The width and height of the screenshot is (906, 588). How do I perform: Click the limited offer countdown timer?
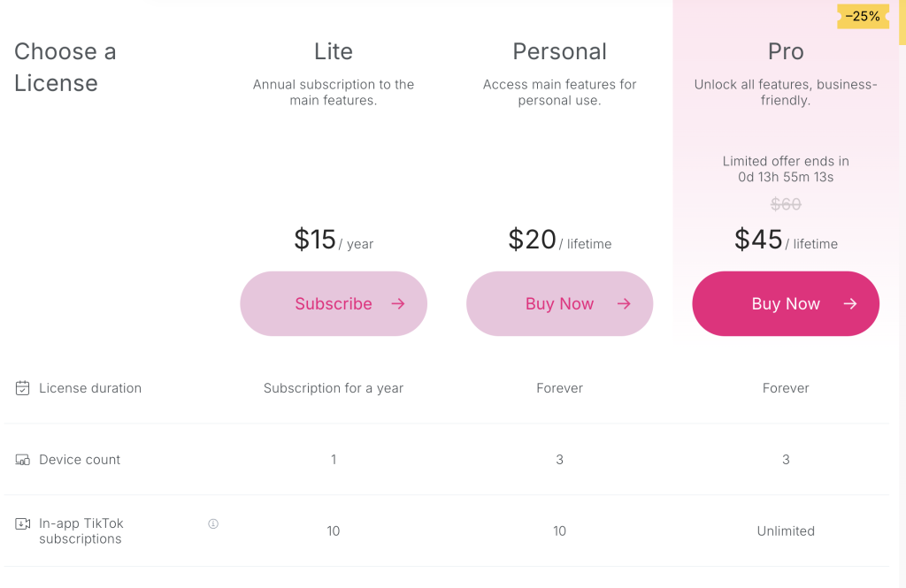point(786,169)
